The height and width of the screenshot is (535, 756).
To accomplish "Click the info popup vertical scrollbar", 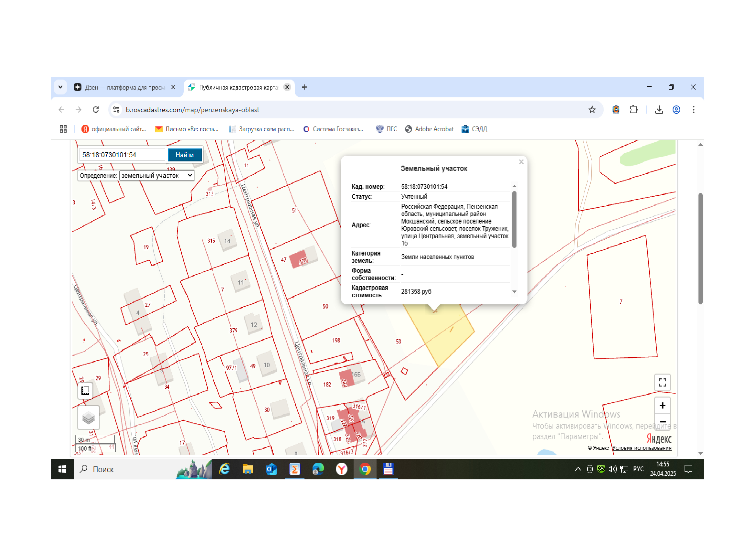I will (x=514, y=219).
